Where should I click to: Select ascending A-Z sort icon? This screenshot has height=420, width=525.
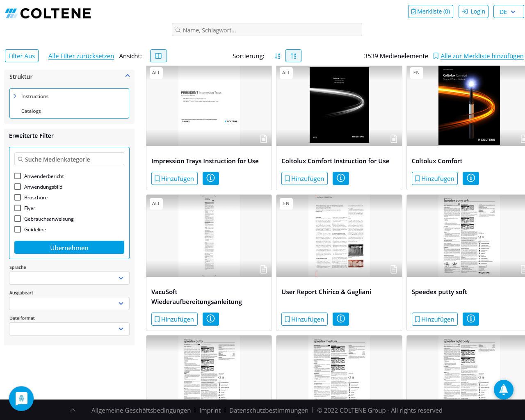tap(293, 56)
